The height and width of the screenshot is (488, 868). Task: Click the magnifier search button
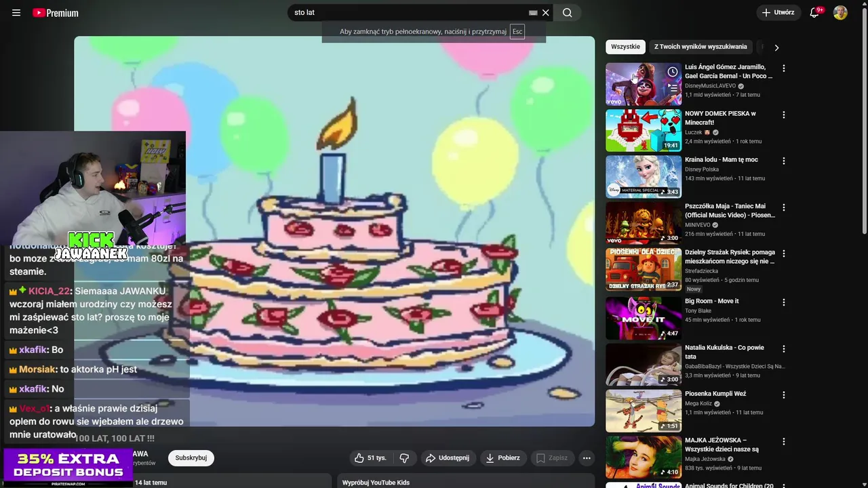click(568, 13)
